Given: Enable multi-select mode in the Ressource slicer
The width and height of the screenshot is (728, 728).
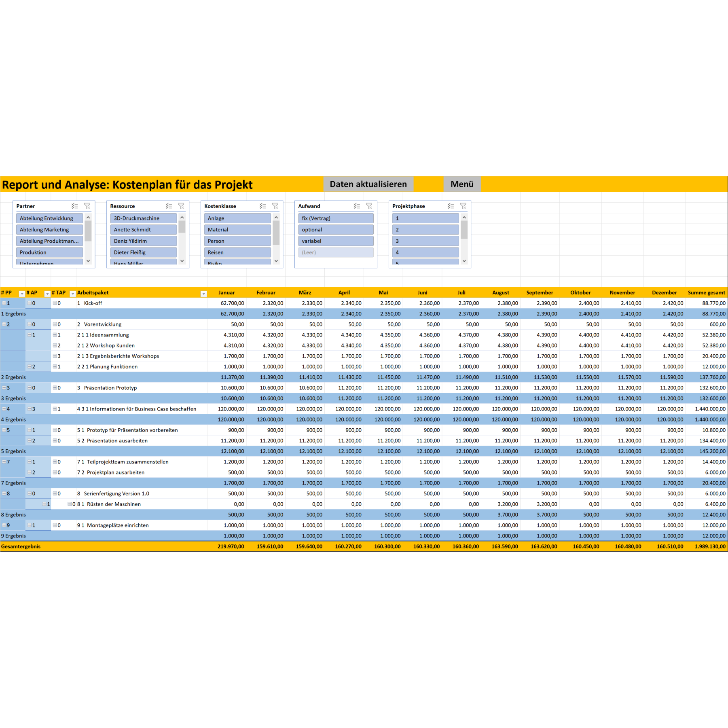Looking at the screenshot, I should [169, 206].
